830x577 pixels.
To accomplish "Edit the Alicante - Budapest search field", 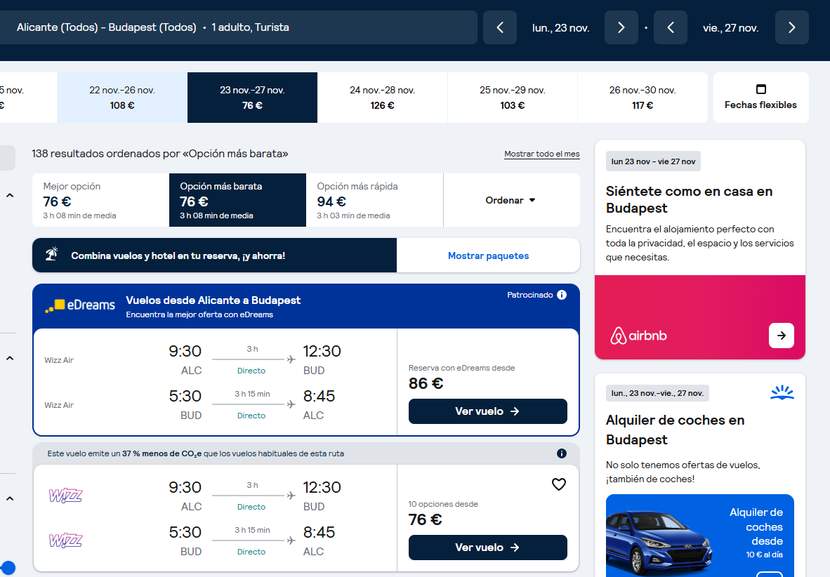I will coord(238,28).
